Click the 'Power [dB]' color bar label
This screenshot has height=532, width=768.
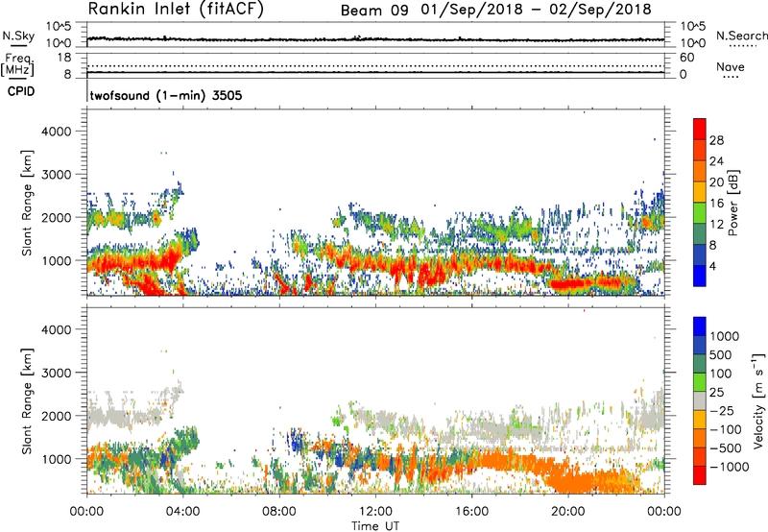tap(732, 203)
